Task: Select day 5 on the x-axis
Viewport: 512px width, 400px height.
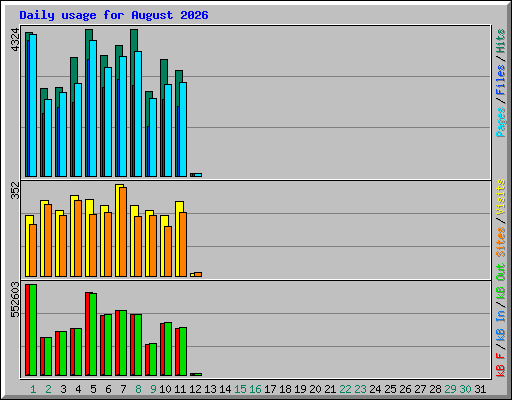Action: (x=93, y=389)
